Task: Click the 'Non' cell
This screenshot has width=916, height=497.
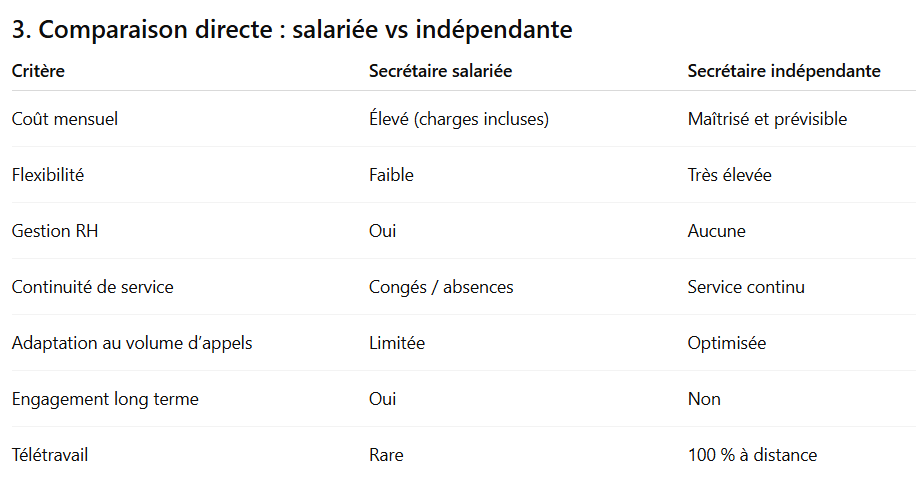Action: pos(704,399)
